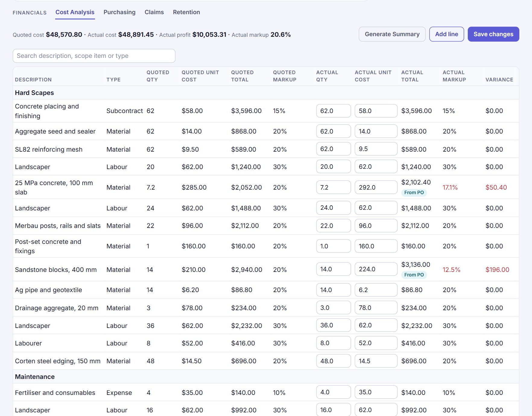Click the Subcontract type cell
Image resolution: width=532 pixels, height=416 pixels.
[125, 111]
